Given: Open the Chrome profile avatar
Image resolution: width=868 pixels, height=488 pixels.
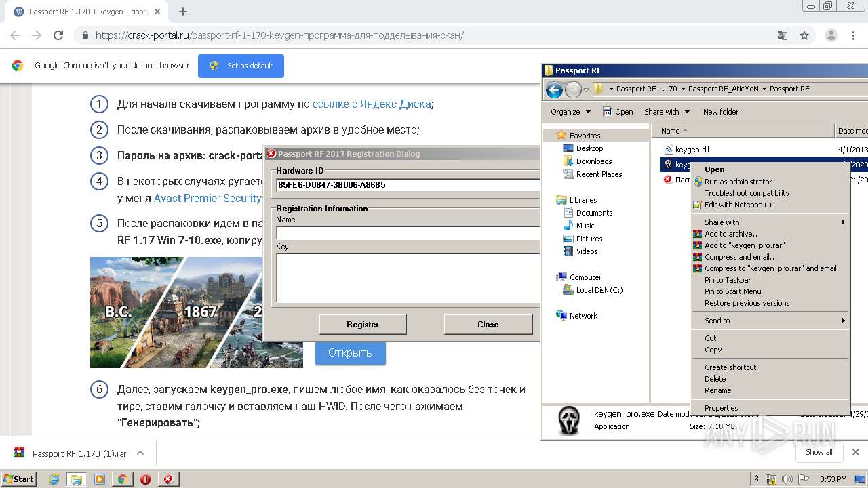Looking at the screenshot, I should click(x=831, y=35).
